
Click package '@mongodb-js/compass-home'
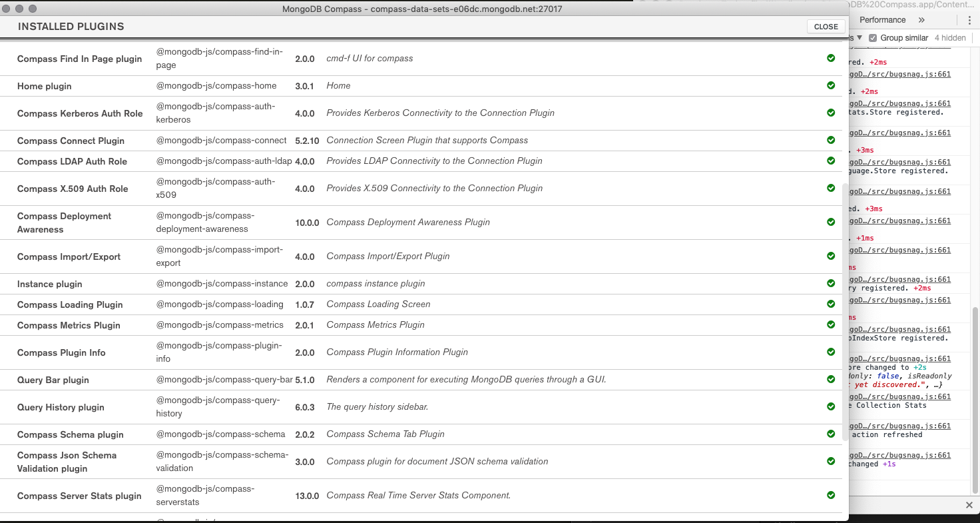tap(216, 85)
